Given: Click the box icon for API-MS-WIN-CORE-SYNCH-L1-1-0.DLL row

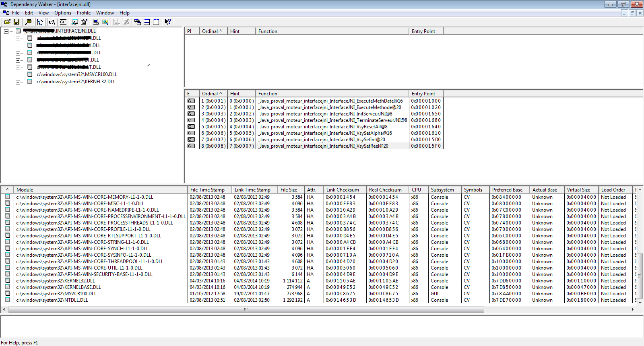Looking at the screenshot, I should [8, 248].
